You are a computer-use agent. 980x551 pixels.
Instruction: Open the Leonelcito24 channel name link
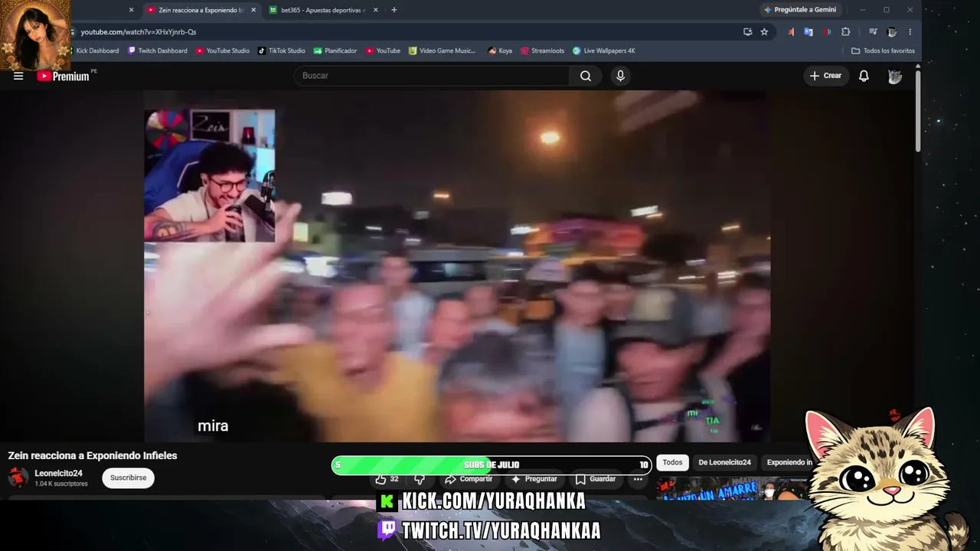(58, 474)
